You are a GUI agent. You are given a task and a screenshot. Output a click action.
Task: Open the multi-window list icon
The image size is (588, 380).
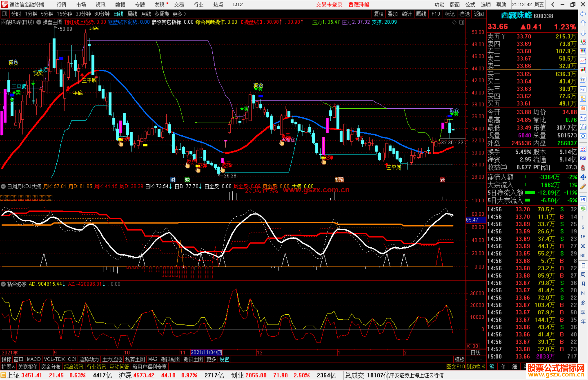[x=583, y=80]
